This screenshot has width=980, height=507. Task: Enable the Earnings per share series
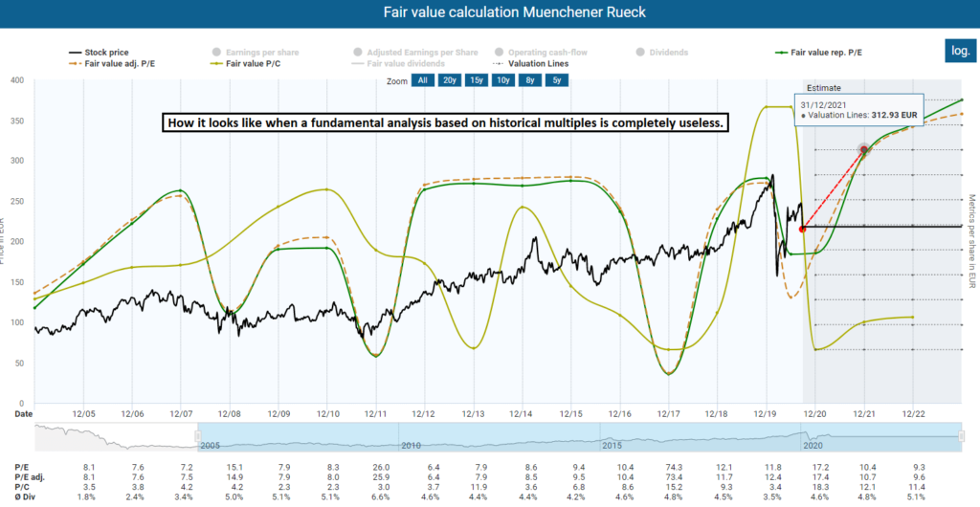pos(255,53)
